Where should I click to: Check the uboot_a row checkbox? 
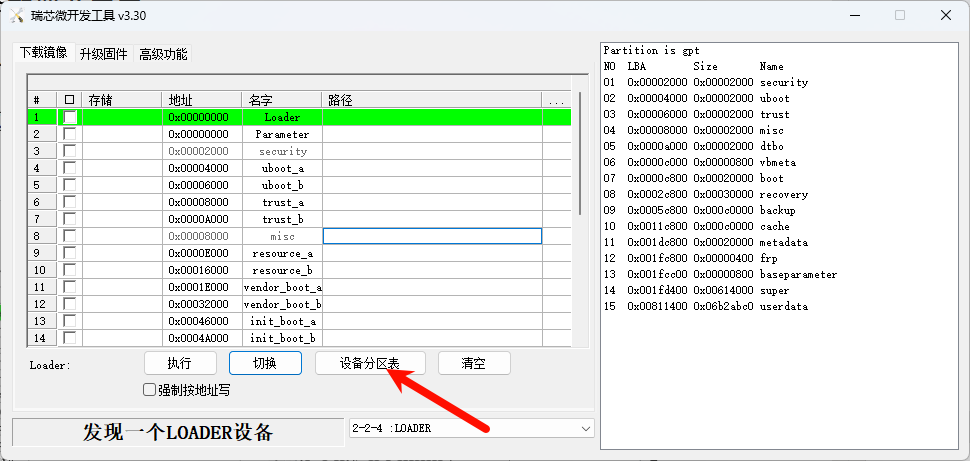coord(70,168)
